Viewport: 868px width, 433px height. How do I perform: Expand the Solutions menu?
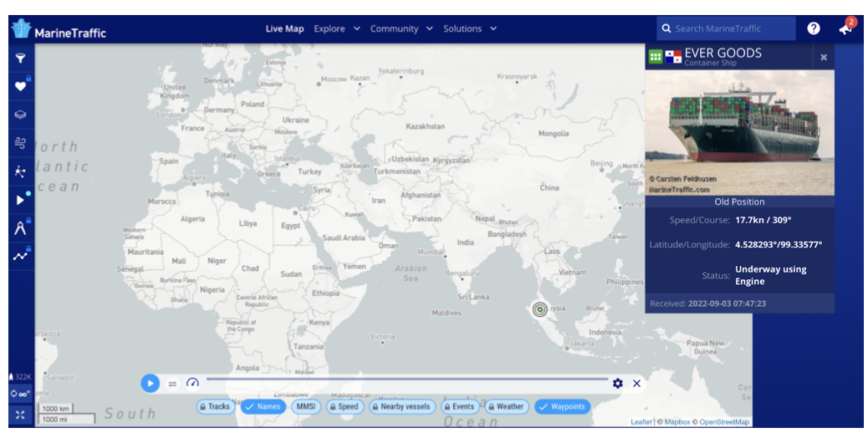click(469, 28)
